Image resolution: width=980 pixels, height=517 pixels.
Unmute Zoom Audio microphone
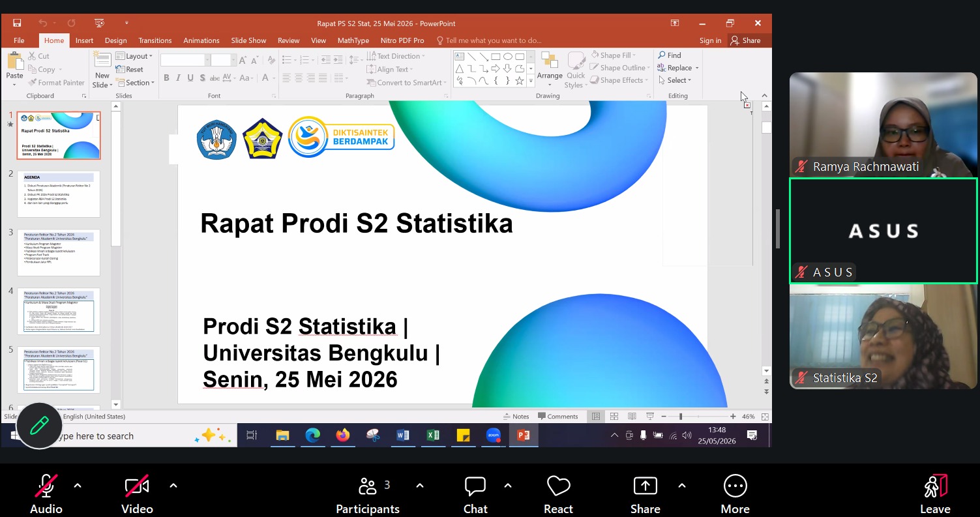point(46,494)
